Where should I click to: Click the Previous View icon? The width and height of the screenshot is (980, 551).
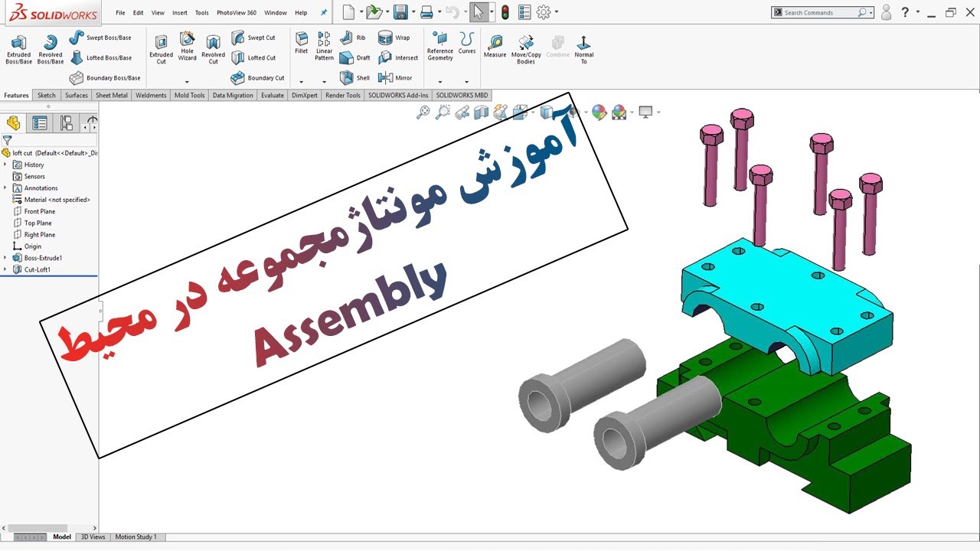click(462, 113)
